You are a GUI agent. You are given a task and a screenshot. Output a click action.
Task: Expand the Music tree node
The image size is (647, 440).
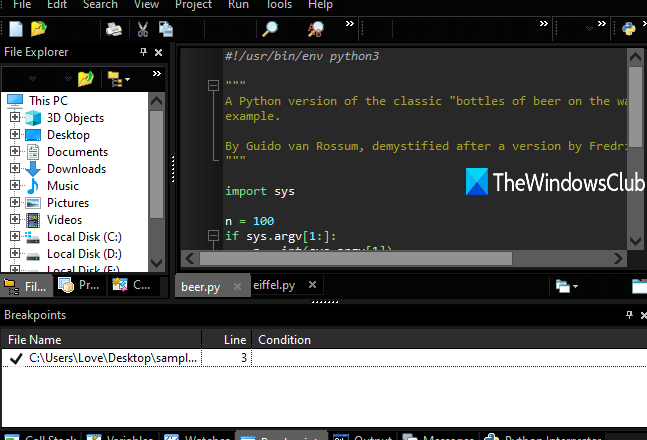[x=15, y=185]
